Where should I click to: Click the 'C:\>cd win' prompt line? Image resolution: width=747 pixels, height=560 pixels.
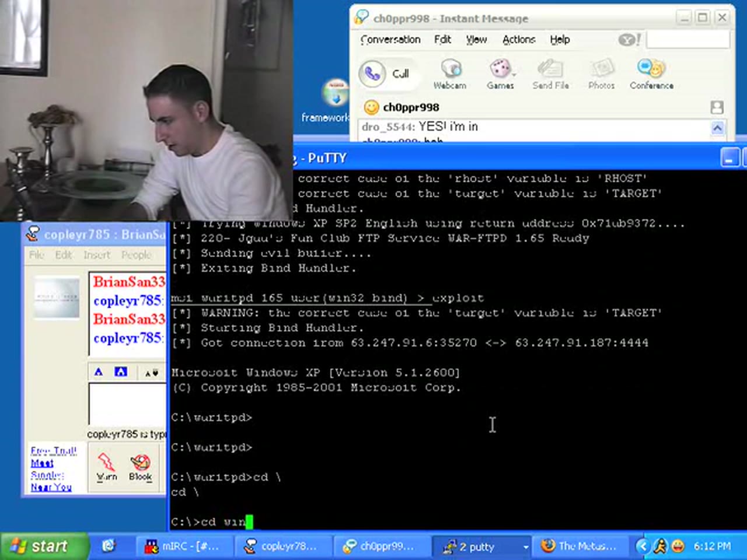[212, 521]
